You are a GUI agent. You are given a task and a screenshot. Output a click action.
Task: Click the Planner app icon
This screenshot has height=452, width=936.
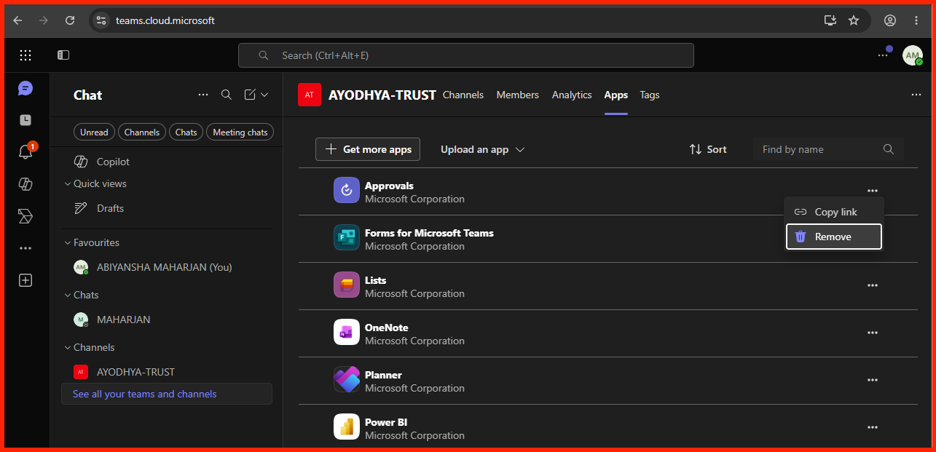point(346,380)
